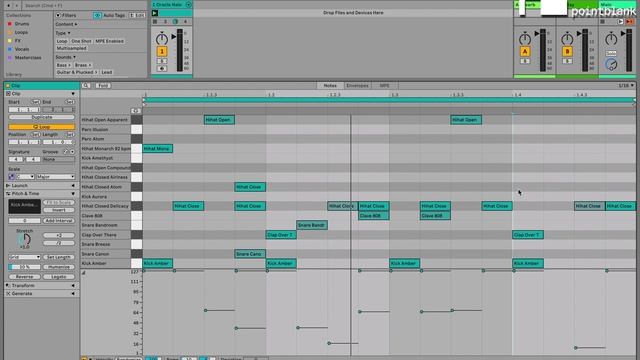Open the Vocals collection
Screen dimensions: 640x360
[x=22, y=49]
